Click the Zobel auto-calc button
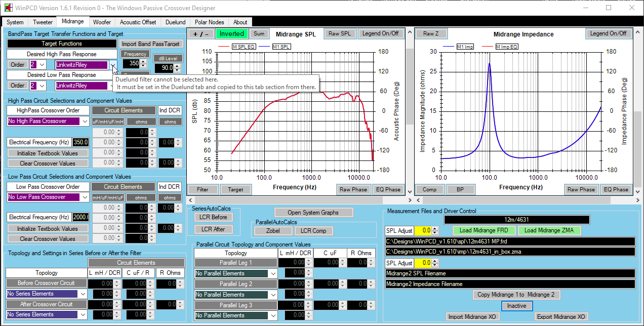 273,231
